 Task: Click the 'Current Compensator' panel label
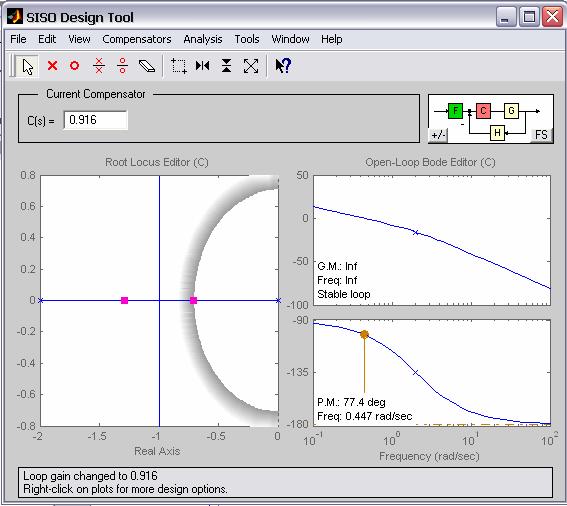pyautogui.click(x=96, y=94)
